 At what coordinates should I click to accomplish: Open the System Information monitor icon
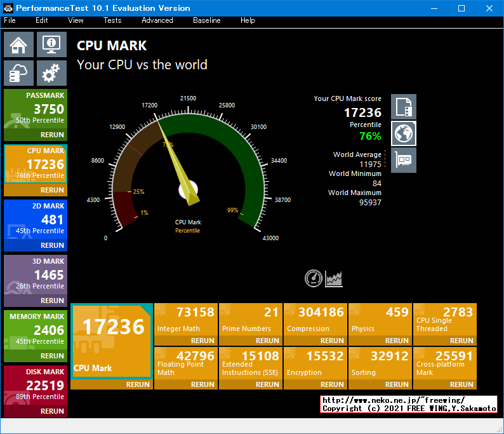(x=51, y=44)
